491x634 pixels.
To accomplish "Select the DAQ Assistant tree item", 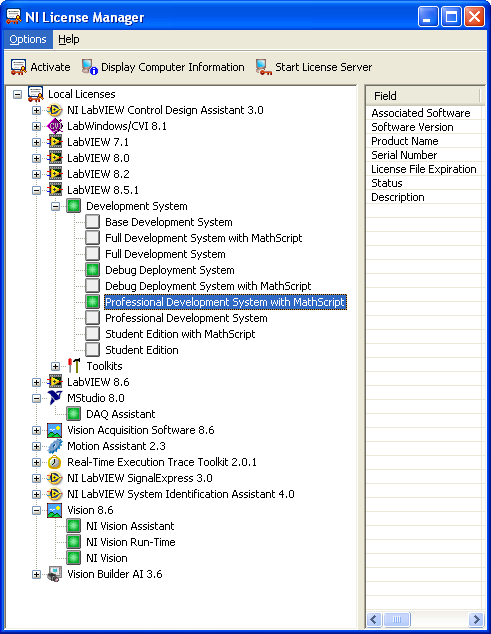I will (121, 414).
